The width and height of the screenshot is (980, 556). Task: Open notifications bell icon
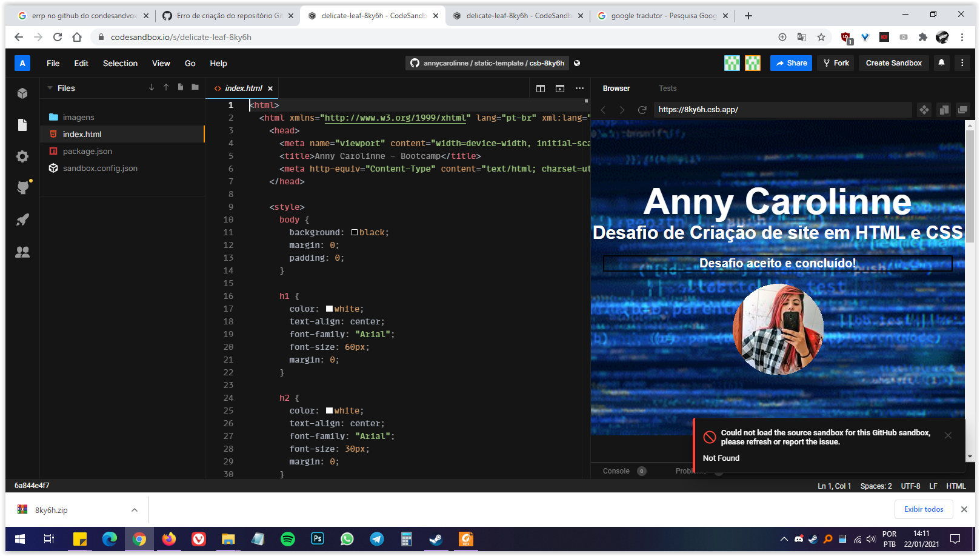[x=941, y=62]
